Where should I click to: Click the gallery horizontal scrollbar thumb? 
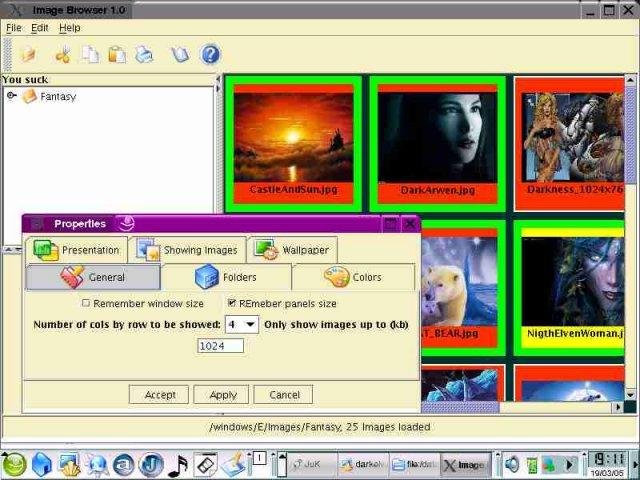tap(460, 407)
